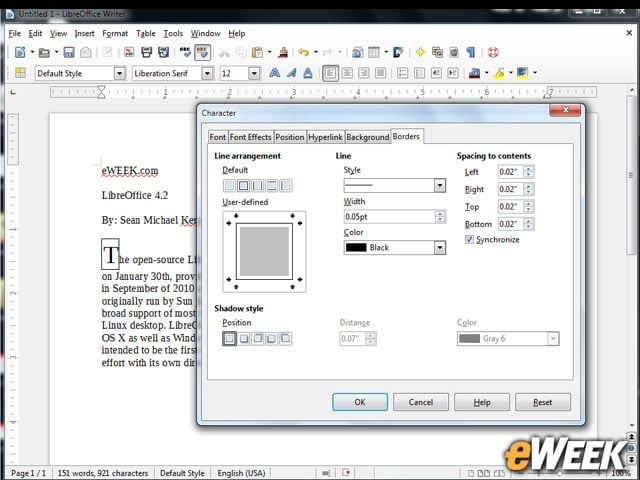Toggle Center Horizontally paragraph button
The image size is (640, 480).
click(347, 73)
